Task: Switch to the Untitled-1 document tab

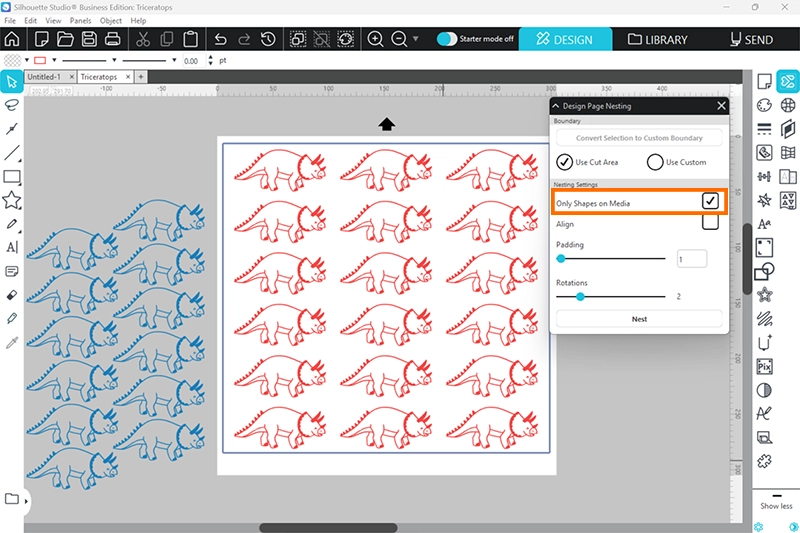Action: tap(44, 76)
